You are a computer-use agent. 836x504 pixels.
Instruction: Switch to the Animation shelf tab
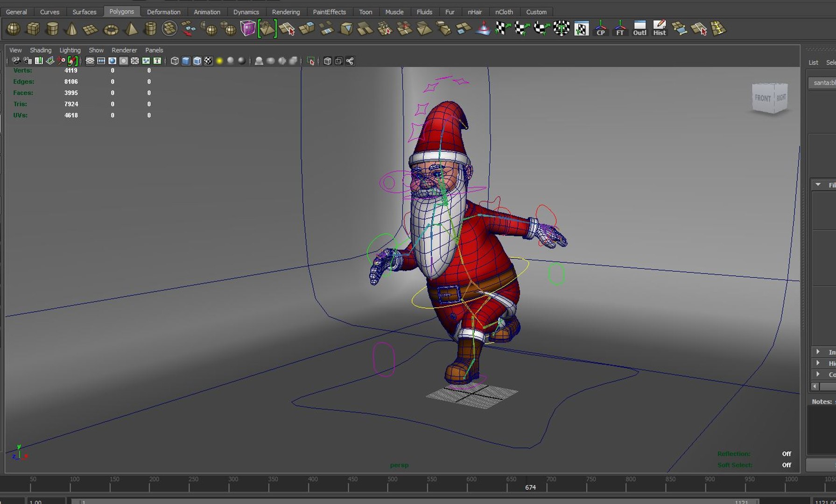tap(207, 12)
